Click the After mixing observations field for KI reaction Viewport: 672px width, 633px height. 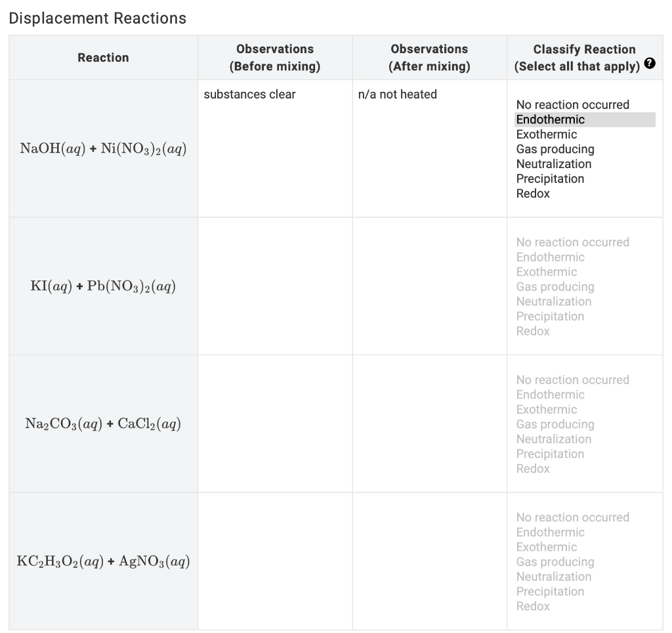(429, 286)
